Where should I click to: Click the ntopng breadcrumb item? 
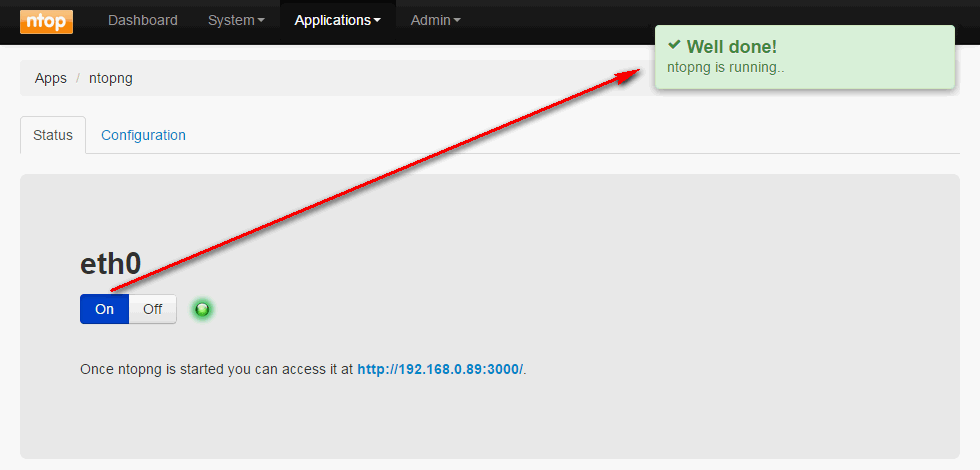[x=111, y=78]
